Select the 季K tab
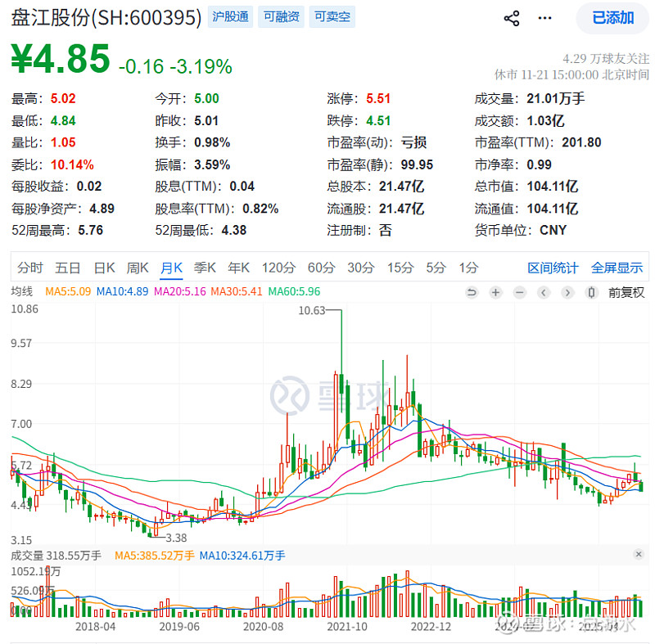The height and width of the screenshot is (644, 655). click(x=205, y=268)
